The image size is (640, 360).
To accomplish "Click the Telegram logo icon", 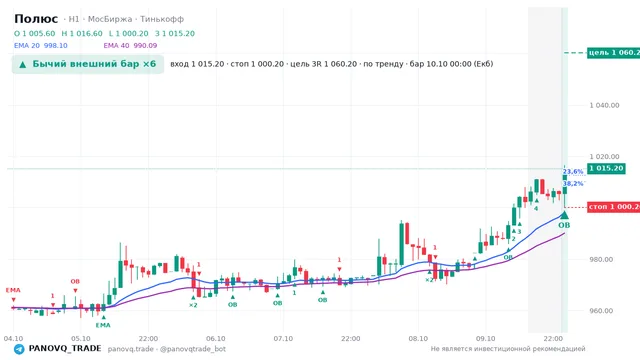I will (x=19, y=349).
